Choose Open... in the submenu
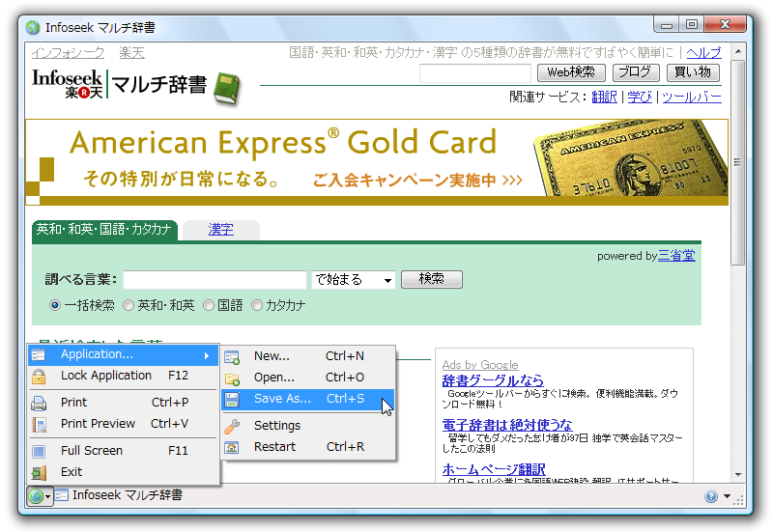 (308, 378)
